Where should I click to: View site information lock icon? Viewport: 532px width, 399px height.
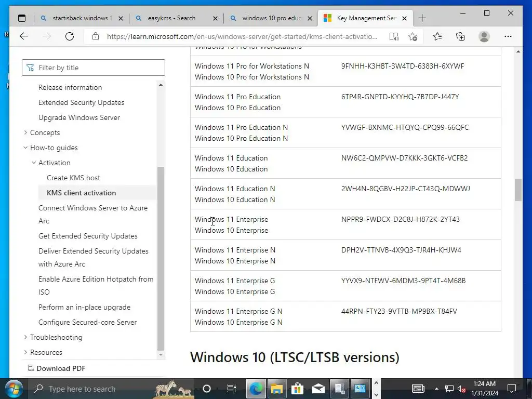click(96, 36)
